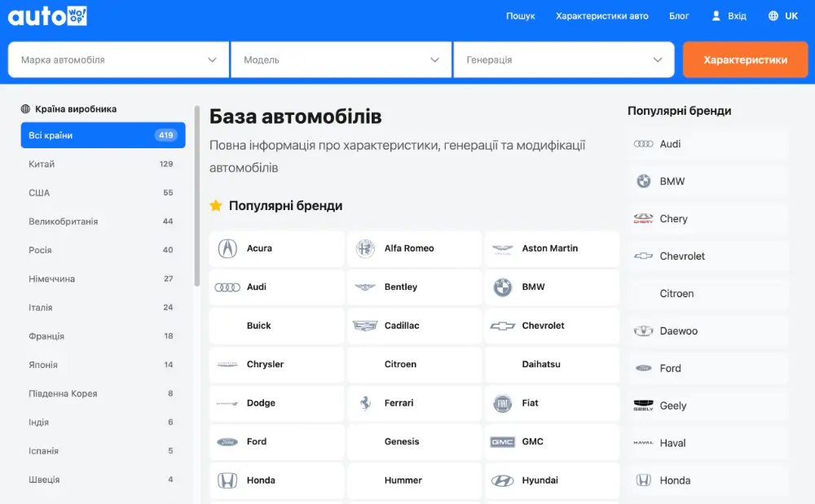Viewport: 815px width, 504px height.
Task: Open the Buick brand card
Action: tap(276, 326)
